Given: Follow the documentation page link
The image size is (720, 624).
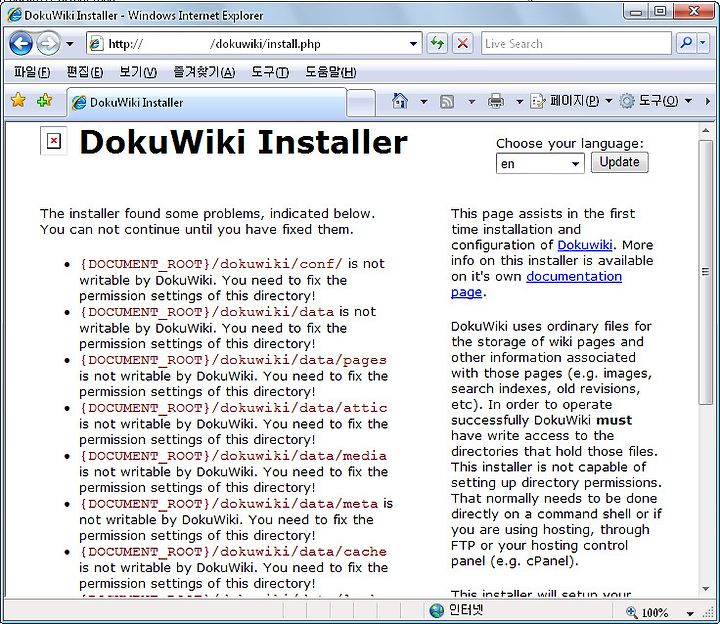Looking at the screenshot, I should (574, 276).
